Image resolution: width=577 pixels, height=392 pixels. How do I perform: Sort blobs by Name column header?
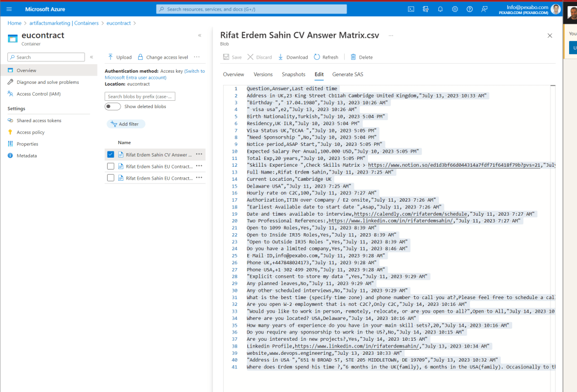124,142
